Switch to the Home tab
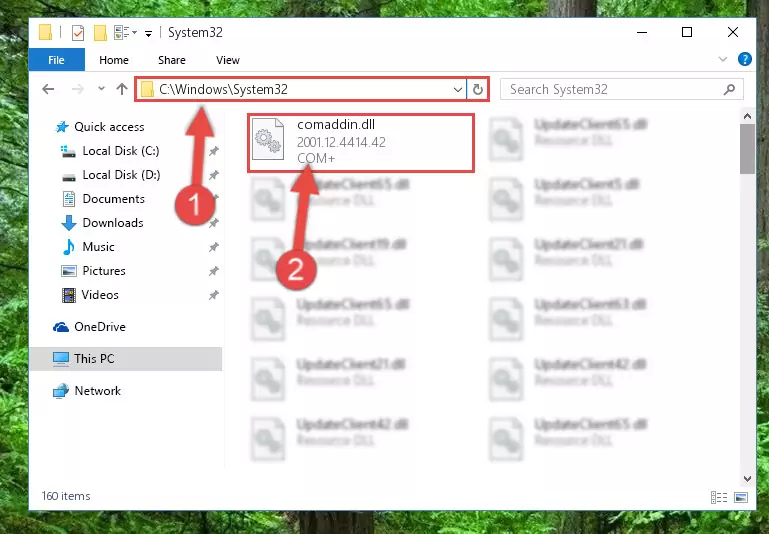The width and height of the screenshot is (769, 534). point(114,60)
